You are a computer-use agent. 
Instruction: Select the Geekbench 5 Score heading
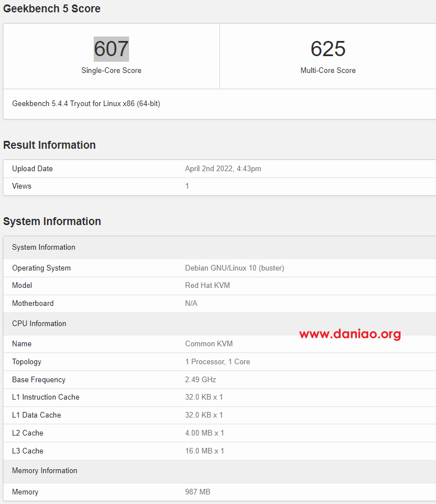[x=52, y=8]
